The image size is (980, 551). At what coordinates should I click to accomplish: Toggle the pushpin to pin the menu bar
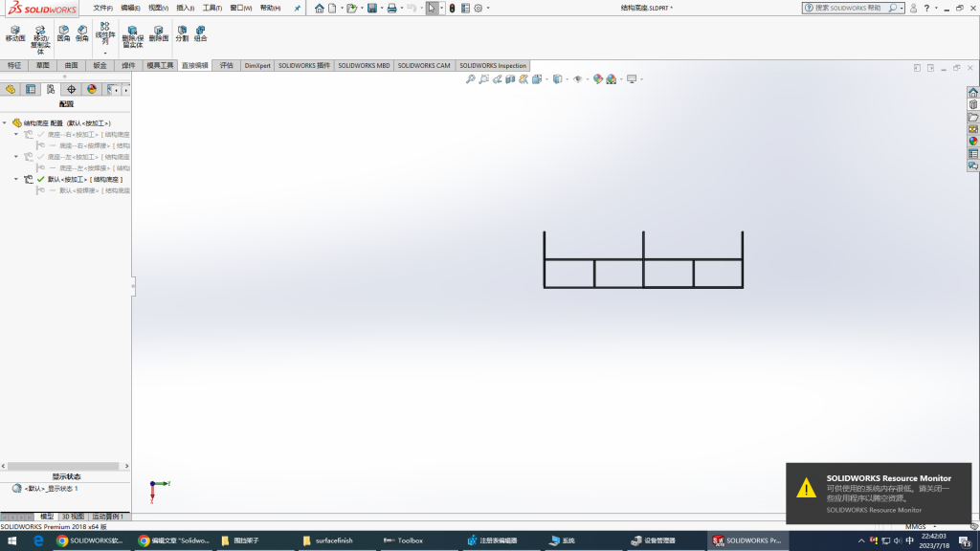(x=297, y=8)
